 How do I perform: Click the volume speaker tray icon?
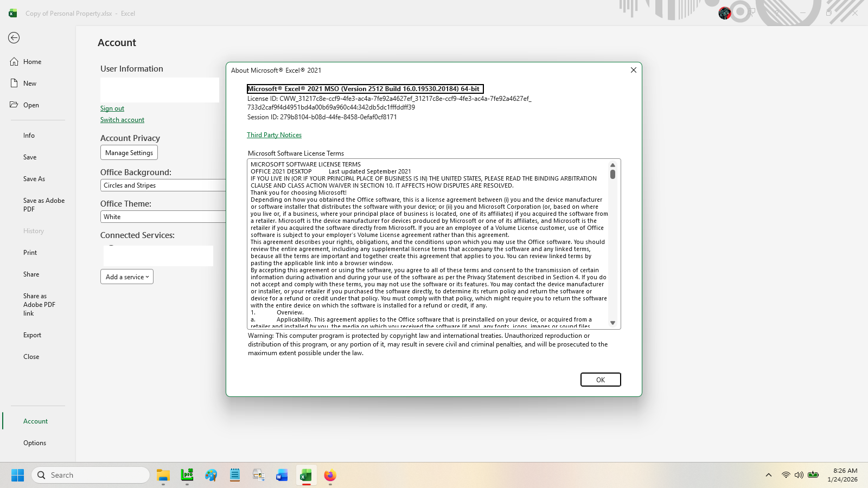[x=799, y=476]
